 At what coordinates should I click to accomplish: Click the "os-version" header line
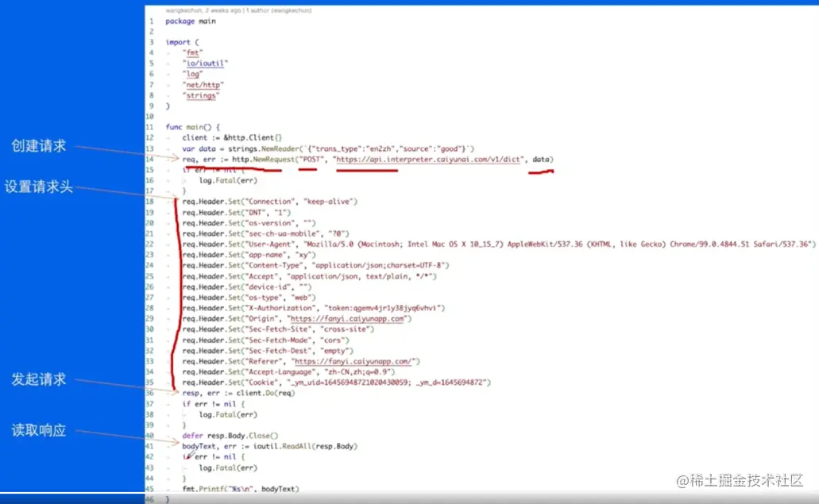point(249,223)
